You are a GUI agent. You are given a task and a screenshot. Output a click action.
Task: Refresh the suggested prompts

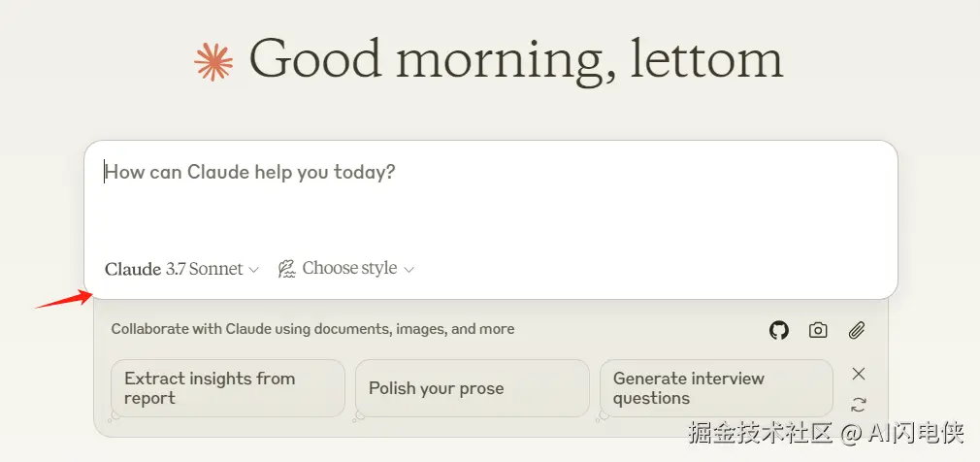[x=858, y=405]
